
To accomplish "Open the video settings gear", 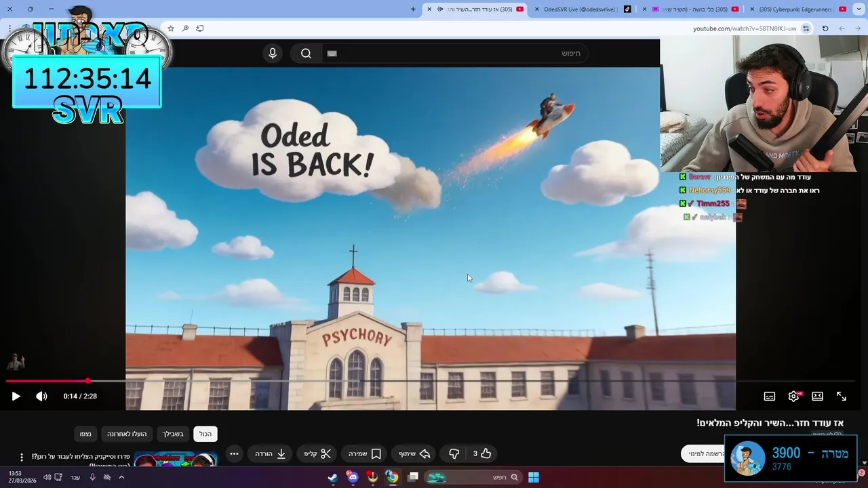I will [793, 396].
